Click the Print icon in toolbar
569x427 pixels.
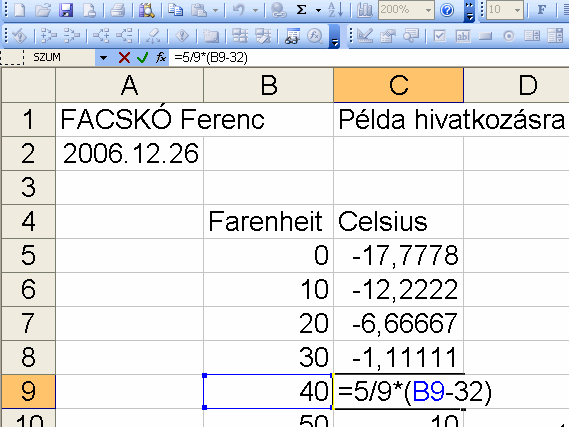[x=118, y=10]
